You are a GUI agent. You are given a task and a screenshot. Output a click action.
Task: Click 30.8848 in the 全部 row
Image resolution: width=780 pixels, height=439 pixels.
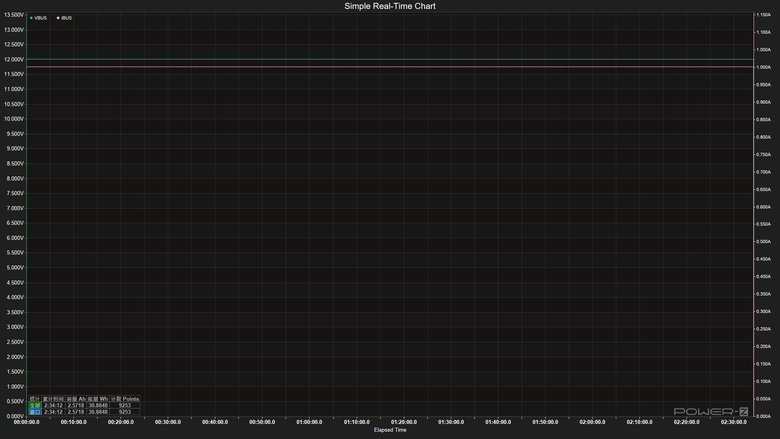[x=98, y=406]
